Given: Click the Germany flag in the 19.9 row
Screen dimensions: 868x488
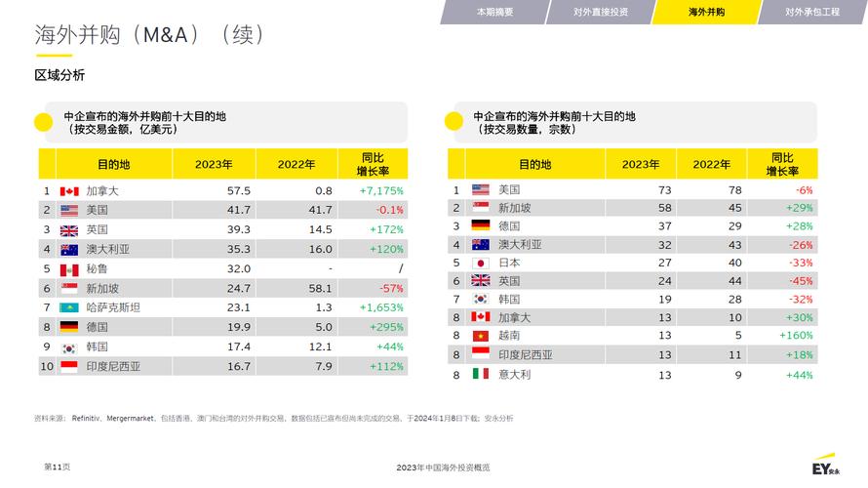Looking at the screenshot, I should (69, 327).
